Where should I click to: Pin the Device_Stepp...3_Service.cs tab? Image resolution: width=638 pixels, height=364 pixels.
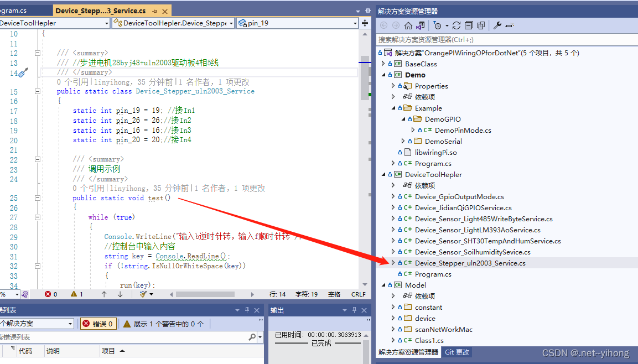[x=154, y=11]
